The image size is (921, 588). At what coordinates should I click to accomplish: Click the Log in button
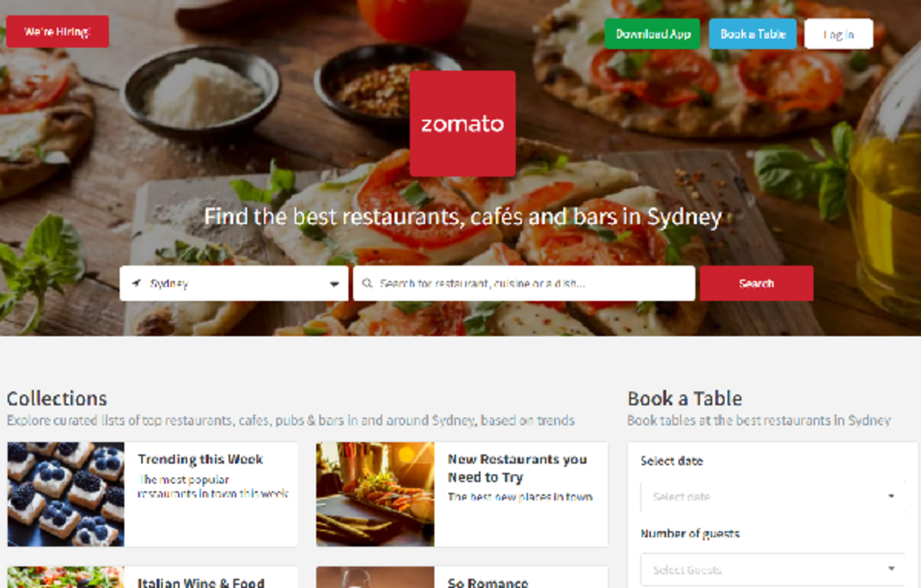[838, 34]
